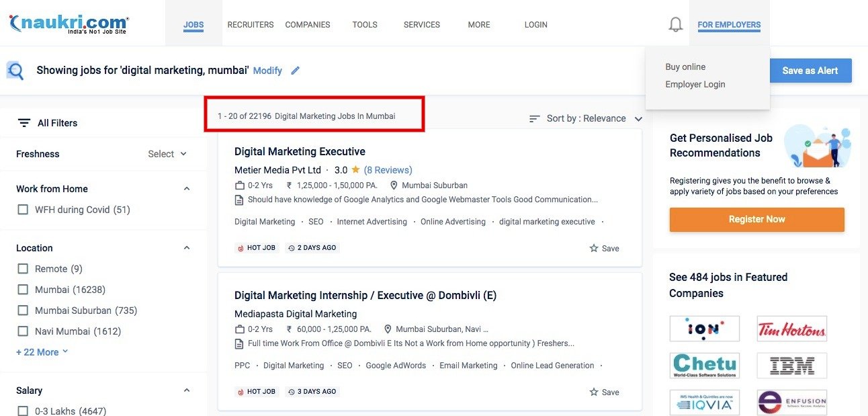Click the IBM company logo
The width and height of the screenshot is (868, 416).
point(791,366)
